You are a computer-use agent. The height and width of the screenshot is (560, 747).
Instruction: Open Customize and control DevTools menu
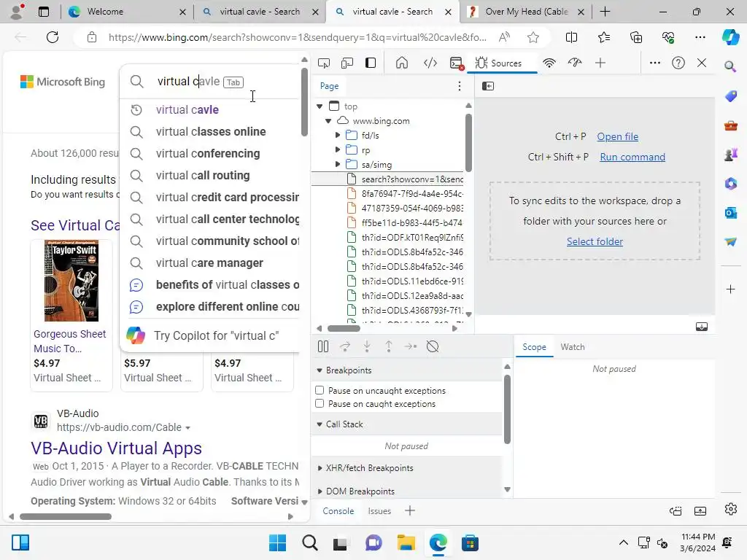coord(655,63)
